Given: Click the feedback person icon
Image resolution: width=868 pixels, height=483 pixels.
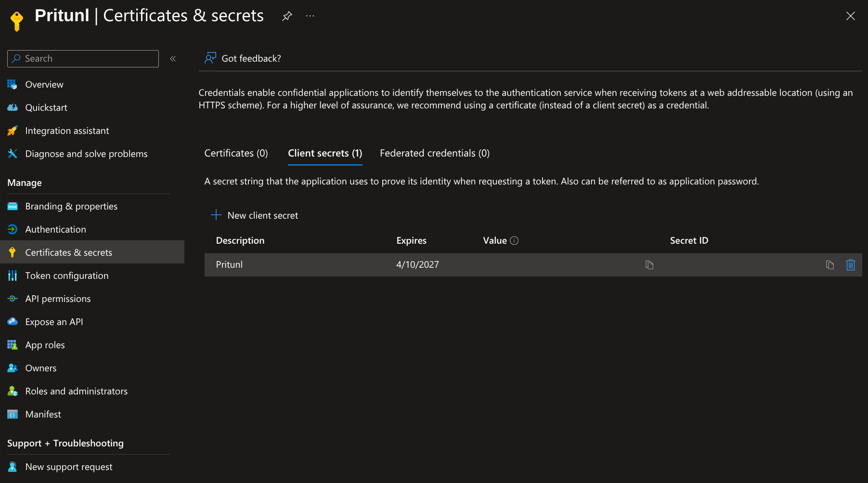Looking at the screenshot, I should click(210, 58).
